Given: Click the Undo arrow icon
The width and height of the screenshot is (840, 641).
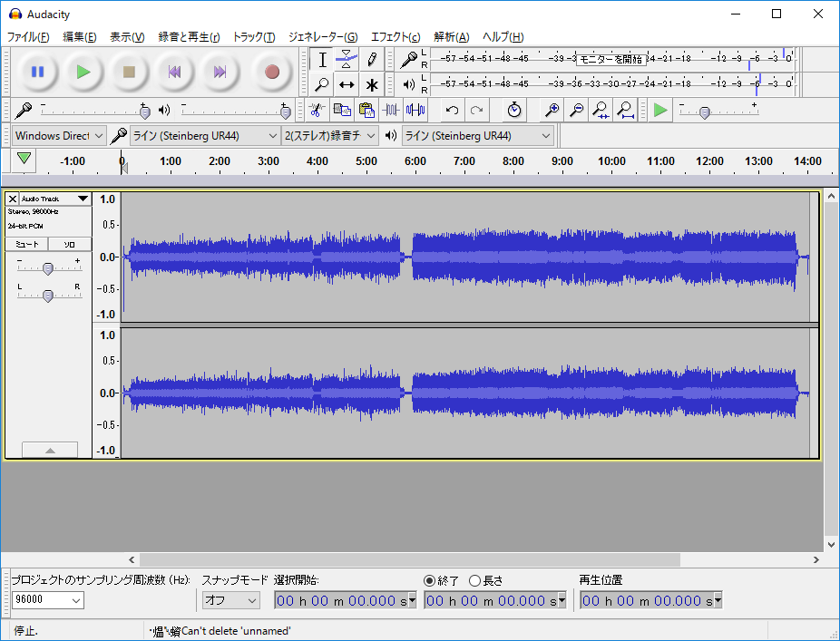Looking at the screenshot, I should (x=451, y=111).
